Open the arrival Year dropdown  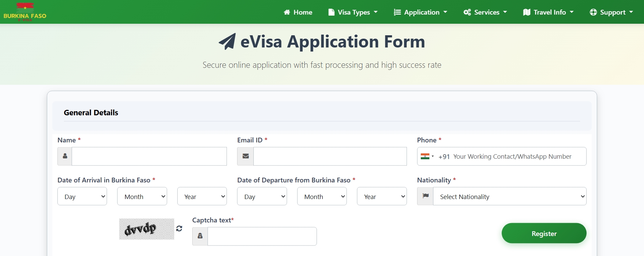tap(202, 196)
